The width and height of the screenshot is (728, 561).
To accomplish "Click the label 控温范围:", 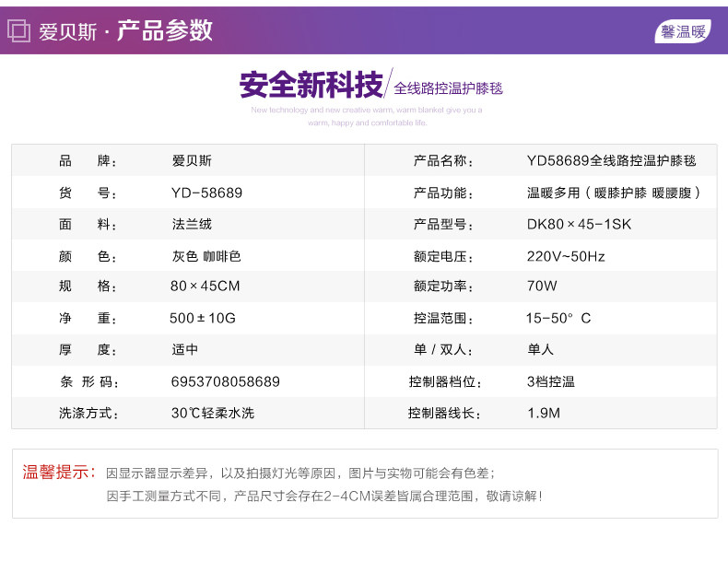I will 443,318.
